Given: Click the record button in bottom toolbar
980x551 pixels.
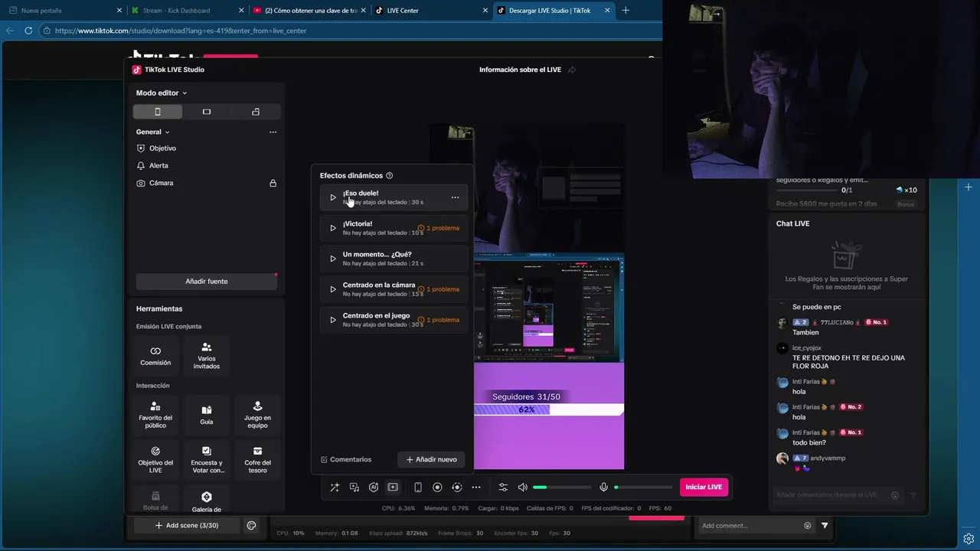Looking at the screenshot, I should (437, 487).
